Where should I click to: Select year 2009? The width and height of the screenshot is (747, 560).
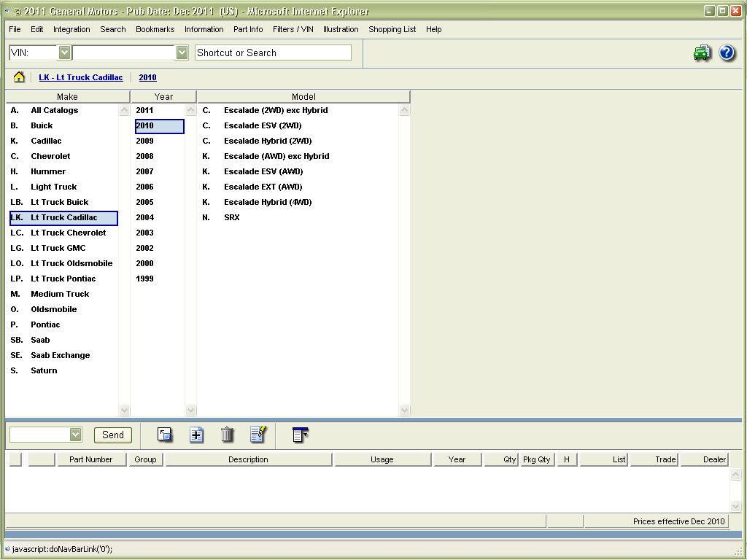tap(159, 141)
